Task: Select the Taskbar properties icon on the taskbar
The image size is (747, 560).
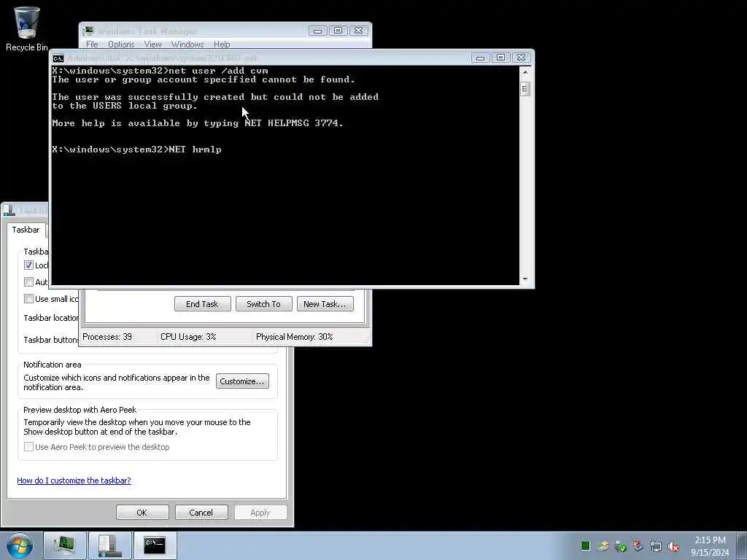Action: pyautogui.click(x=109, y=545)
